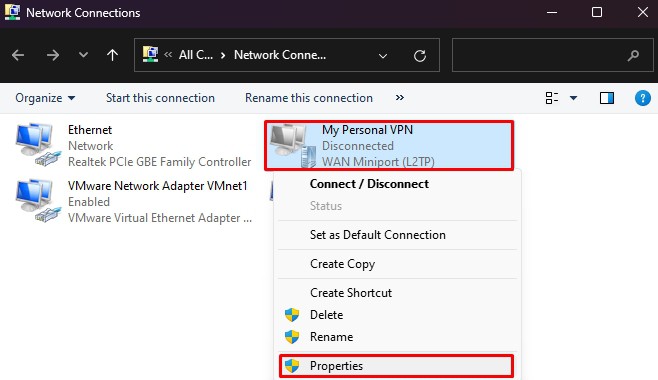The image size is (658, 380).
Task: Go forward with the Forward arrow
Action: click(x=52, y=55)
